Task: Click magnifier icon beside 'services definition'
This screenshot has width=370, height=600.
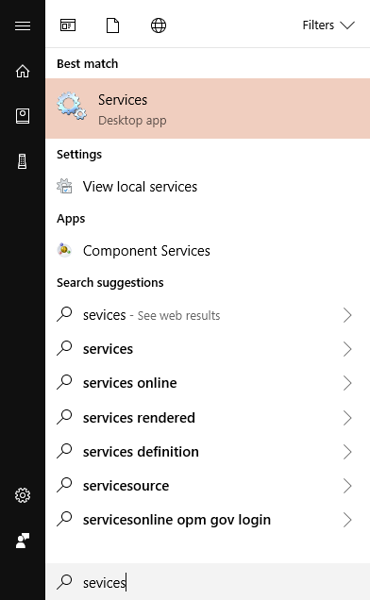Action: pyautogui.click(x=64, y=451)
